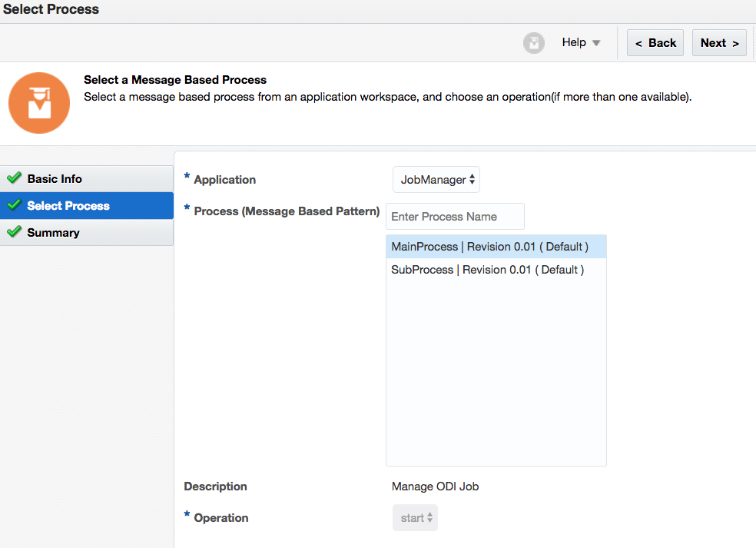Click the Manage ODI Job description text
The height and width of the screenshot is (548, 756).
click(435, 487)
